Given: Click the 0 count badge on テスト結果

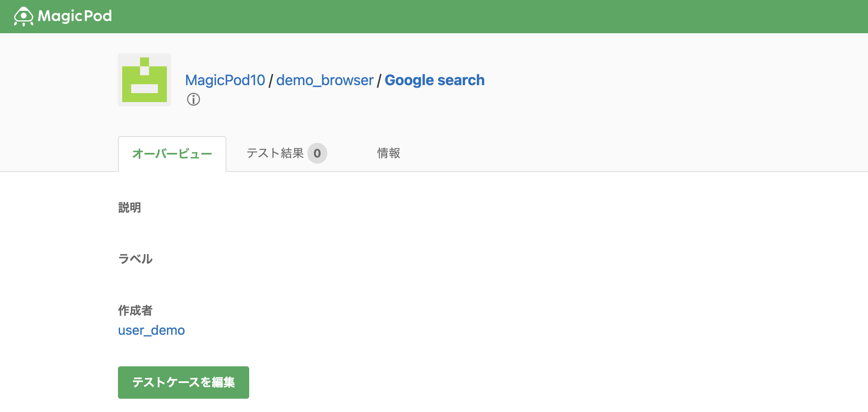Looking at the screenshot, I should click(317, 154).
